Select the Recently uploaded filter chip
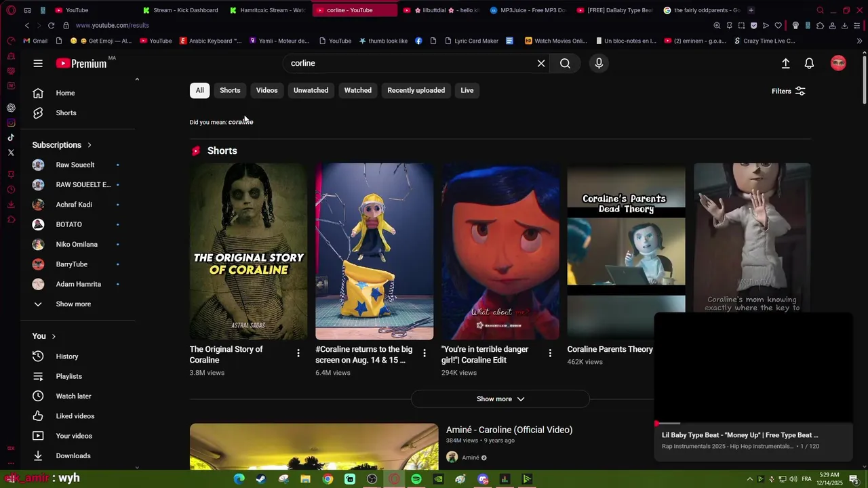The height and width of the screenshot is (488, 868). 416,90
